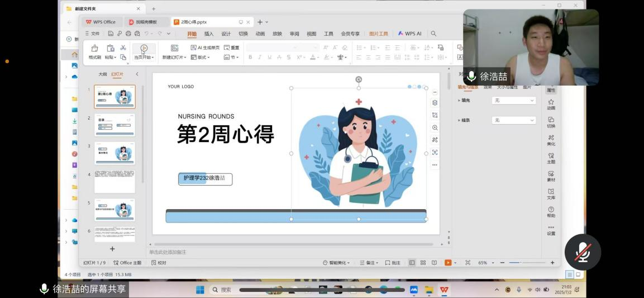
Task: Click the crop icon beside the image
Action: (x=435, y=115)
